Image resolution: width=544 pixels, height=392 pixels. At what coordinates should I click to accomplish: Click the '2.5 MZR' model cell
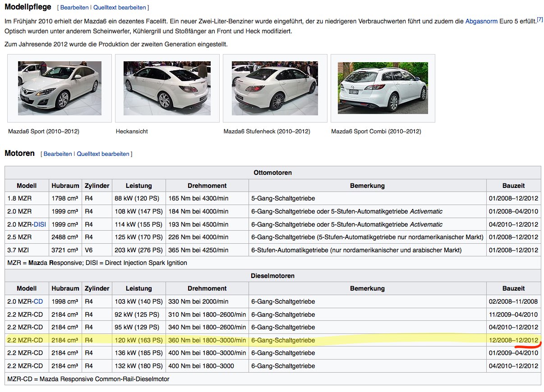[x=27, y=237]
